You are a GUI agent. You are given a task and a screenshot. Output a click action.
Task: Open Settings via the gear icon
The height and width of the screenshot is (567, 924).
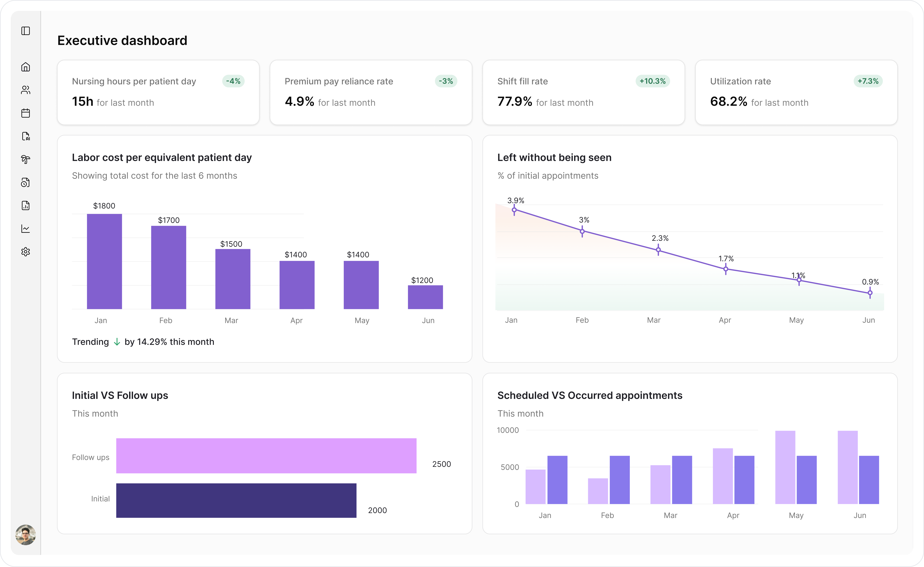pos(26,251)
